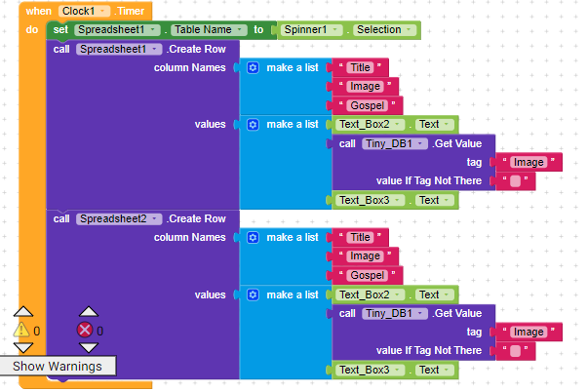Select the 'set Spreadsheet1.Table Name' block
Viewport: 588px width, 392px height.
pos(60,29)
